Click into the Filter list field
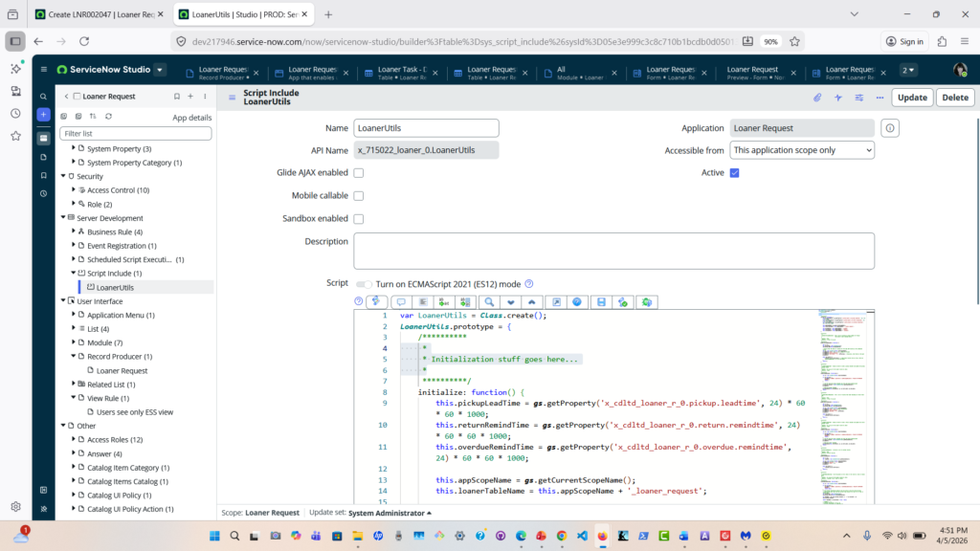 tap(135, 134)
